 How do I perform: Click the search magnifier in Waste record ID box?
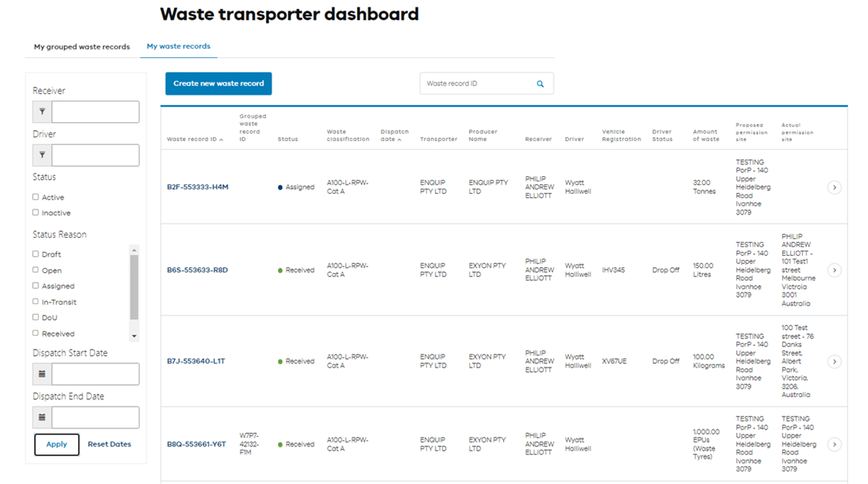(x=539, y=83)
